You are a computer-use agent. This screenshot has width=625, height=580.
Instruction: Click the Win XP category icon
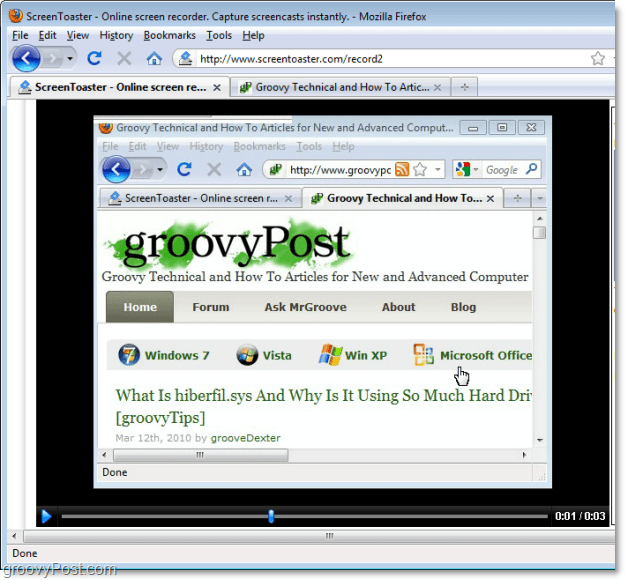click(x=330, y=354)
